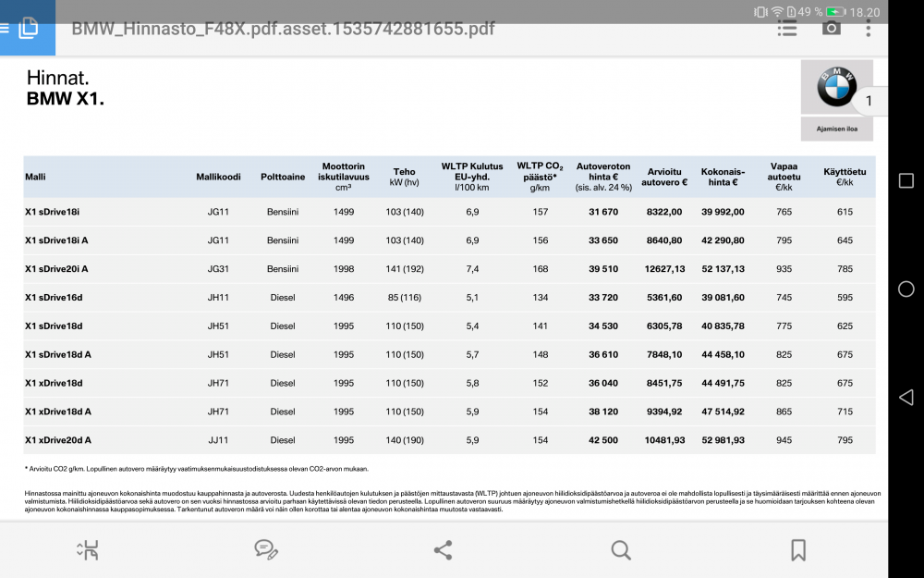
Task: Select total price 52 981,93
Action: (x=723, y=440)
